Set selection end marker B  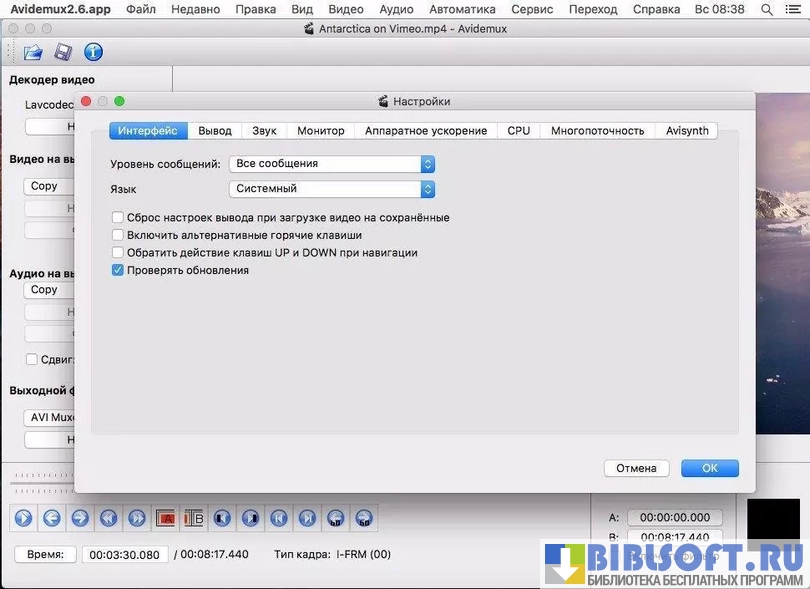pyautogui.click(x=194, y=518)
